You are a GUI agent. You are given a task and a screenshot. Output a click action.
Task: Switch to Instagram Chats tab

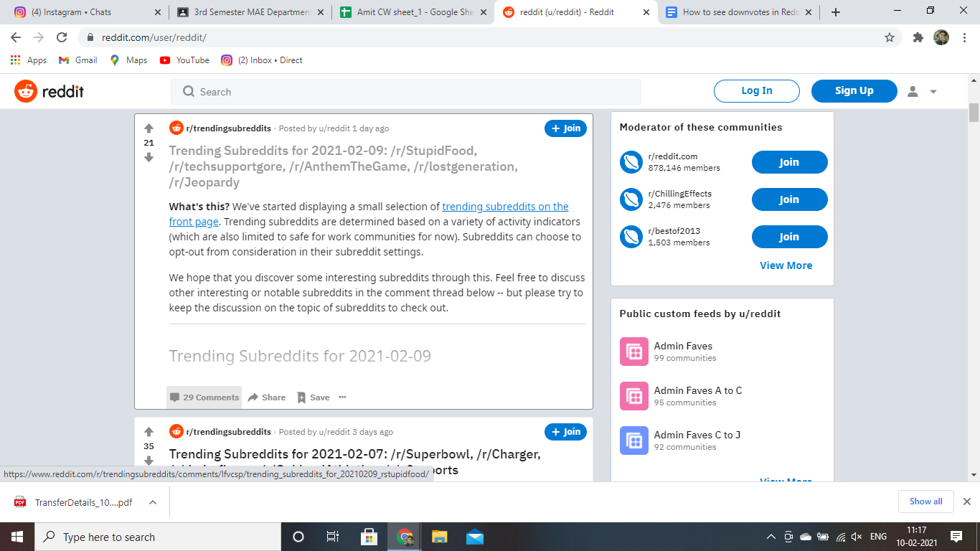(x=88, y=12)
